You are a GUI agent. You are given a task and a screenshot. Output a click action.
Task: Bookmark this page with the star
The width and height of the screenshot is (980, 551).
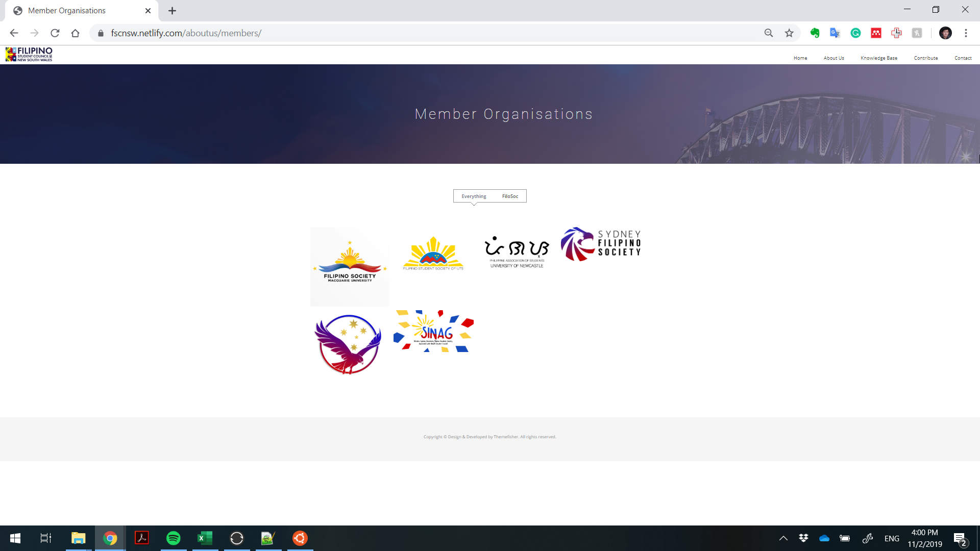(789, 33)
